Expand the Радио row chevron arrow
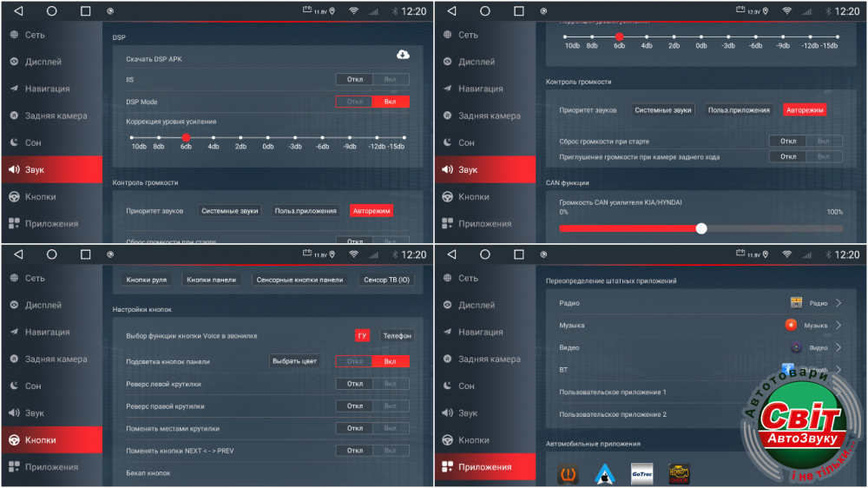 pyautogui.click(x=838, y=303)
